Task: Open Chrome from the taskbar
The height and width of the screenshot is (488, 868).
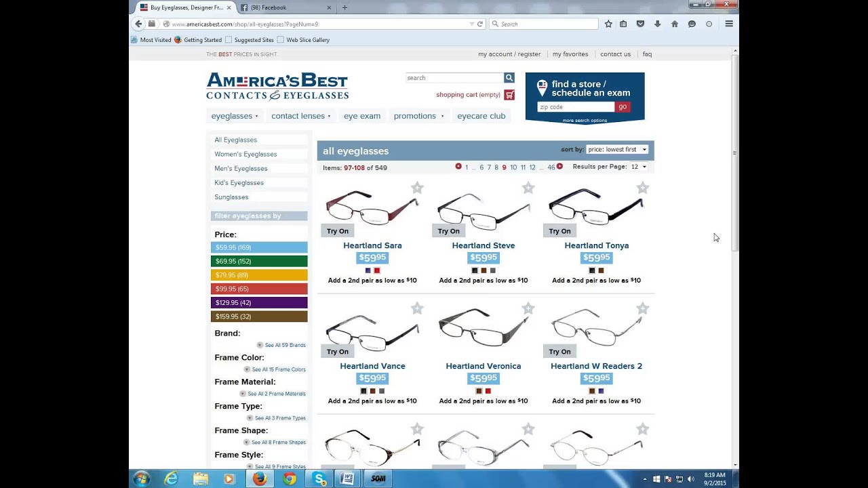Action: pos(290,479)
